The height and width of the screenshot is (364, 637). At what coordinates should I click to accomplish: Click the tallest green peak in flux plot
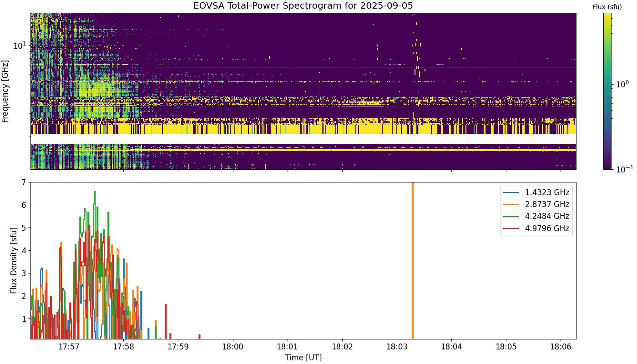95,192
